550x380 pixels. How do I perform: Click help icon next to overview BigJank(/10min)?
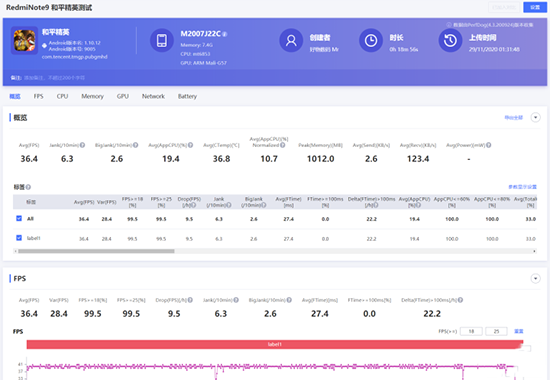(x=135, y=145)
